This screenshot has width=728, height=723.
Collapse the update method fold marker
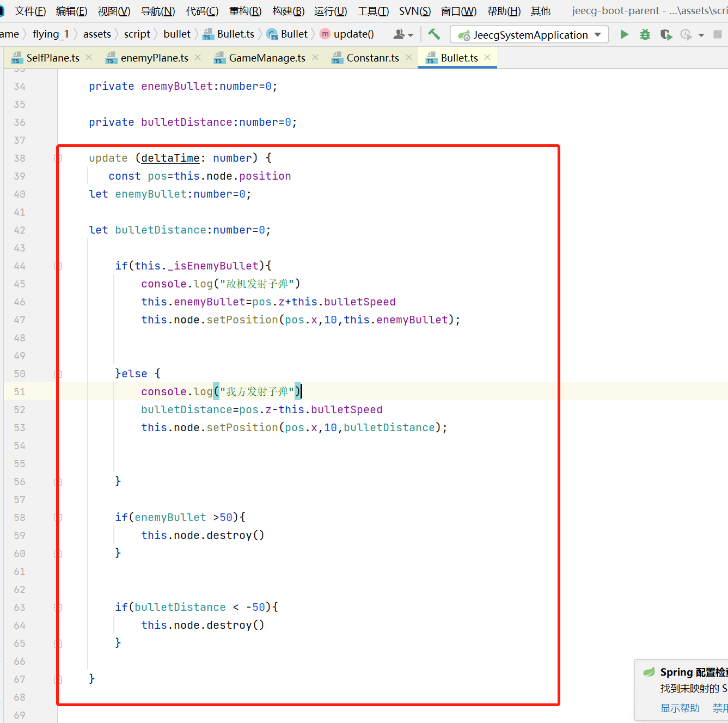pyautogui.click(x=58, y=158)
